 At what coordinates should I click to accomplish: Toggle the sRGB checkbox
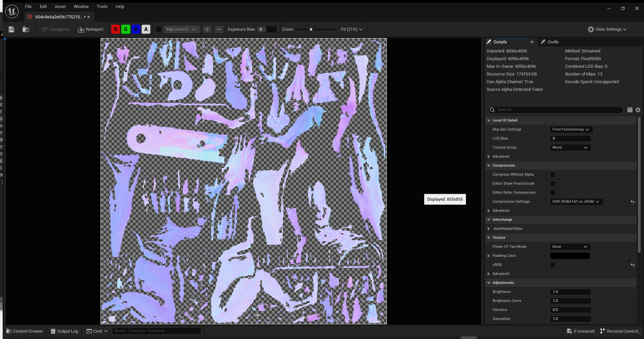[553, 265]
